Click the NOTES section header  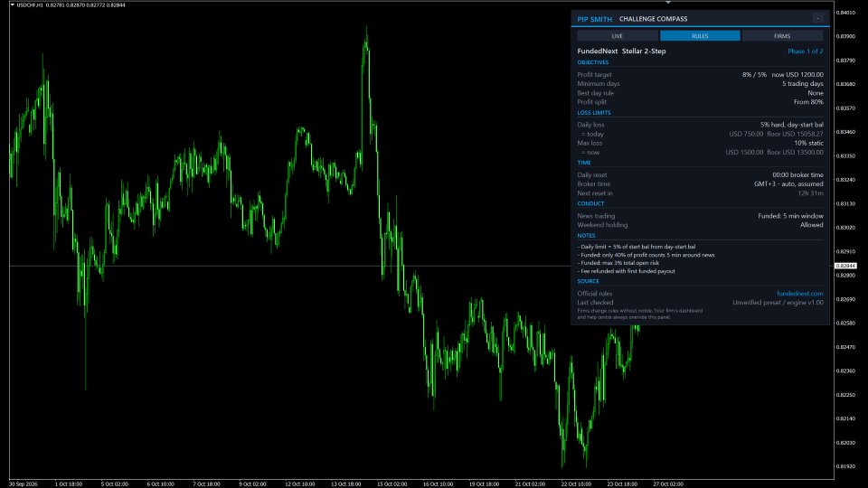(x=586, y=236)
